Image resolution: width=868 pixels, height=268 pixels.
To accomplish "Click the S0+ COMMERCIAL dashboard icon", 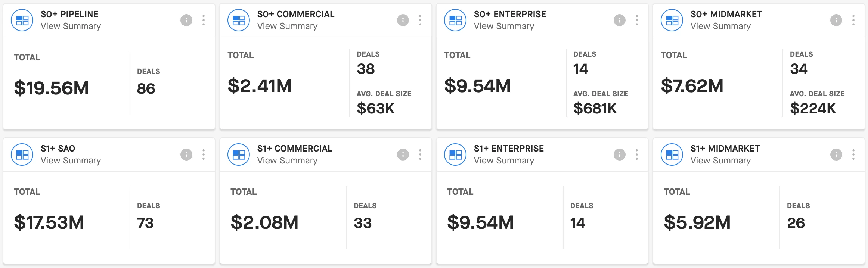I will pos(239,20).
